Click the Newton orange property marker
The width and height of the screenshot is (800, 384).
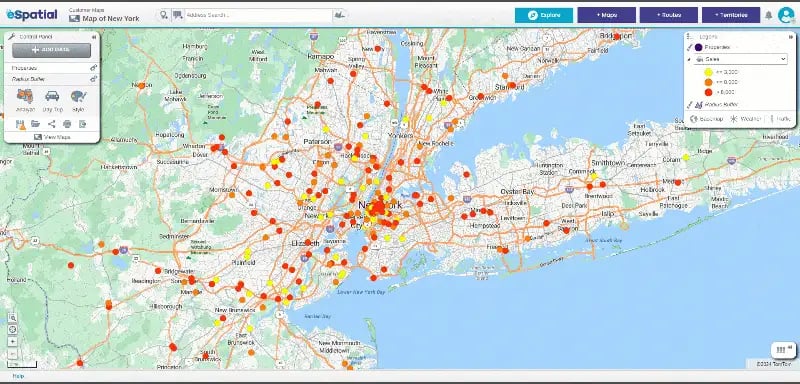click(141, 85)
